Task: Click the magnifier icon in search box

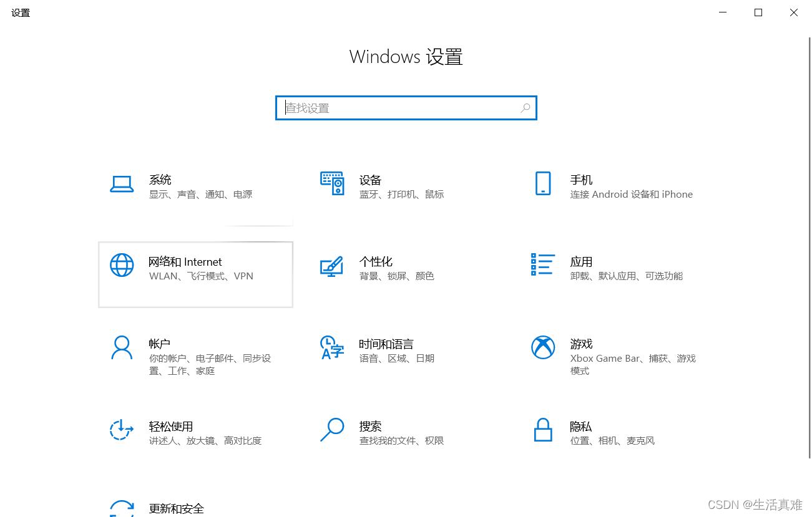Action: click(x=526, y=108)
